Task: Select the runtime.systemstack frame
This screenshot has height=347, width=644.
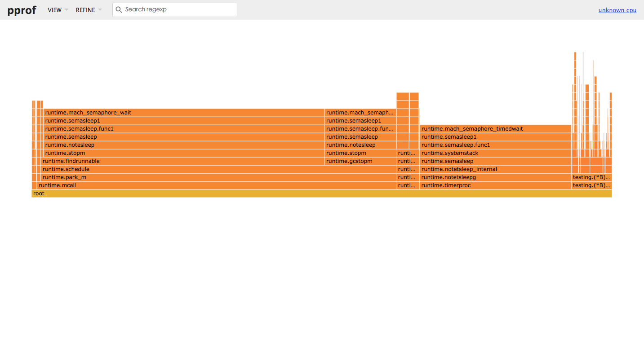Action: (495, 153)
